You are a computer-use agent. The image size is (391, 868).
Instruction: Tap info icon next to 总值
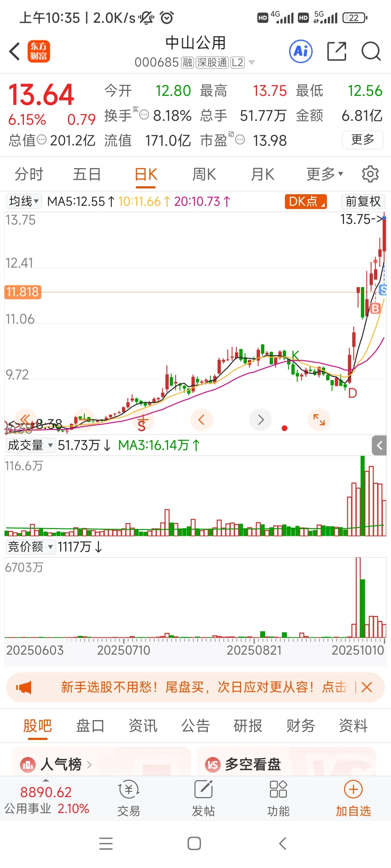coord(42,140)
